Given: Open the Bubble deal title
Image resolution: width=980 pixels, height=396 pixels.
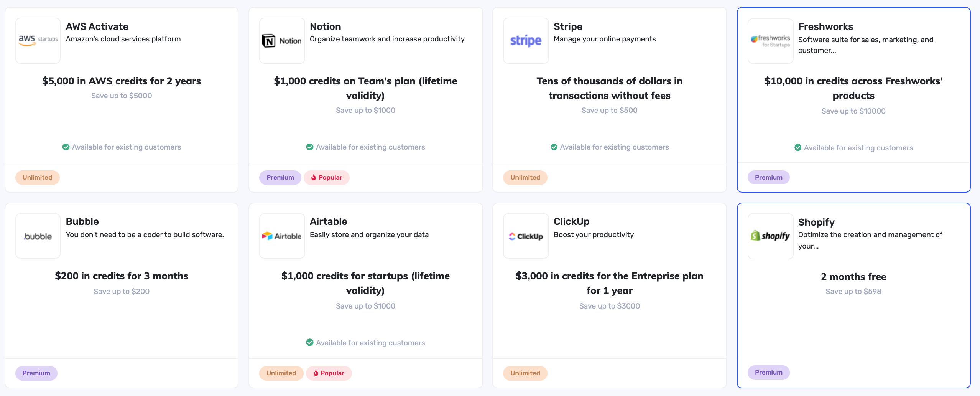Looking at the screenshot, I should coord(82,221).
